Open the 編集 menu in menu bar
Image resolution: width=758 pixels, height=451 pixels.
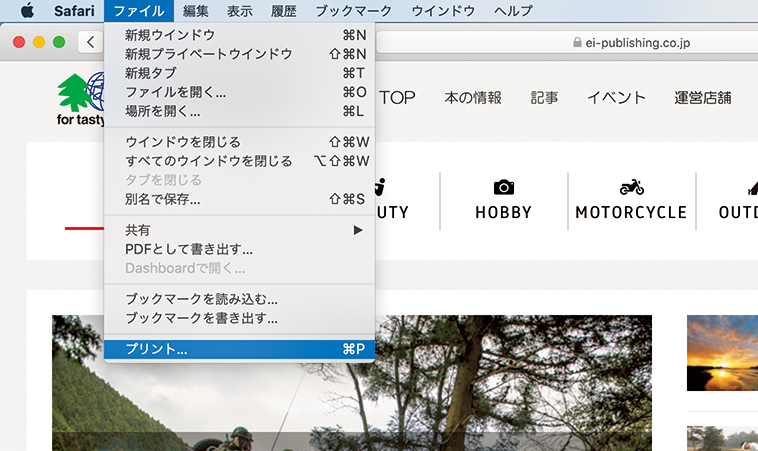[196, 11]
